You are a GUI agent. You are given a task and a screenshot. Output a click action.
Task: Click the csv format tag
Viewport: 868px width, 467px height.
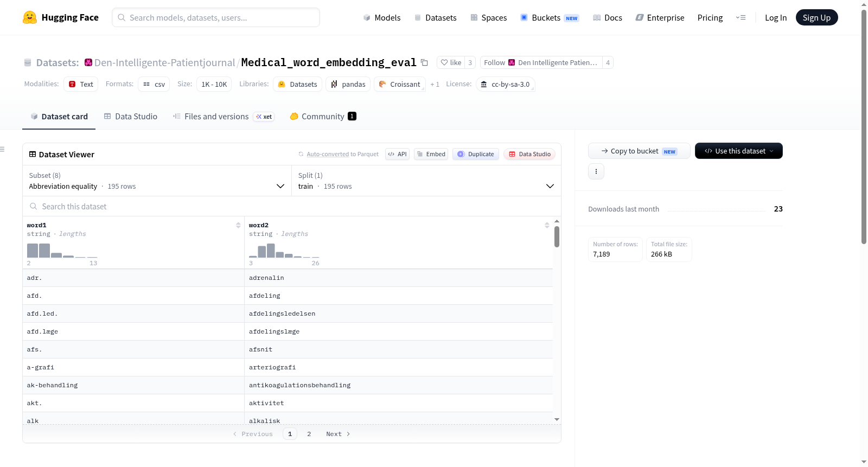coord(154,84)
